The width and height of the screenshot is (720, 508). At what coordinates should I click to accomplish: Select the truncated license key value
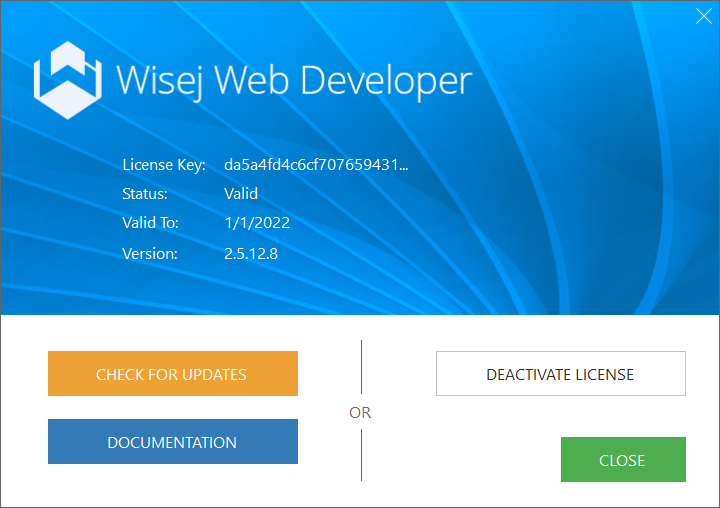[316, 164]
